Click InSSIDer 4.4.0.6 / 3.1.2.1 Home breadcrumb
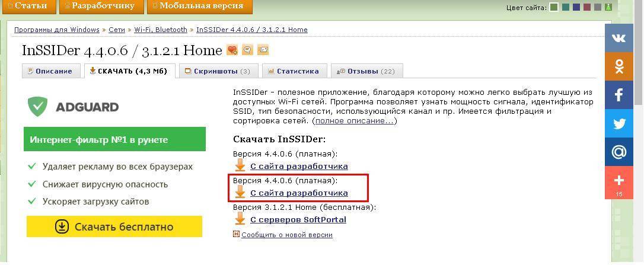This screenshot has height=265, width=644. 252,30
